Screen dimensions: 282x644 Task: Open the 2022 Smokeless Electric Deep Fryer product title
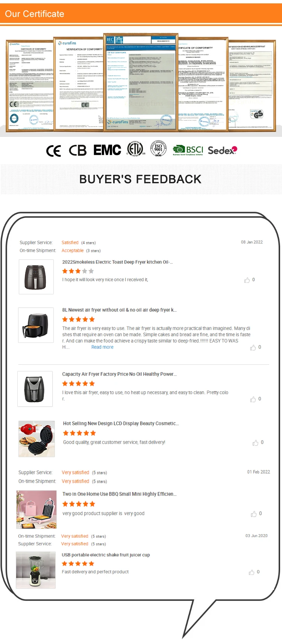117,262
